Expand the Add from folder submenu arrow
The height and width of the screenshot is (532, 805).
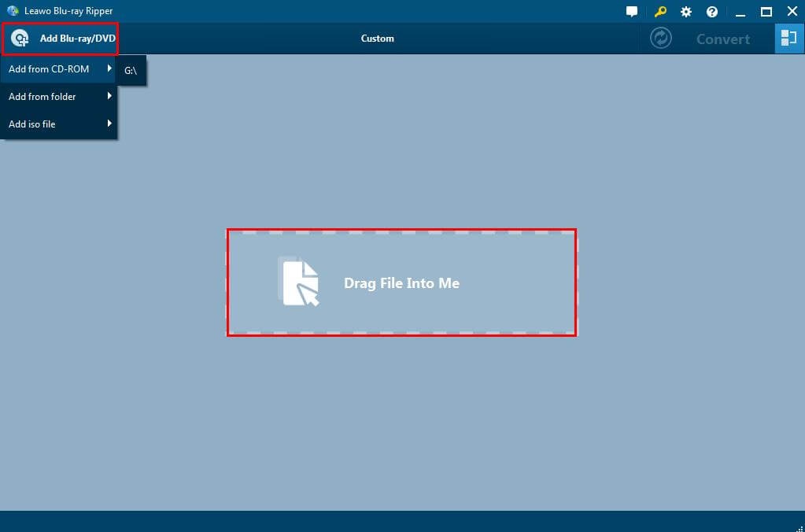tap(109, 95)
